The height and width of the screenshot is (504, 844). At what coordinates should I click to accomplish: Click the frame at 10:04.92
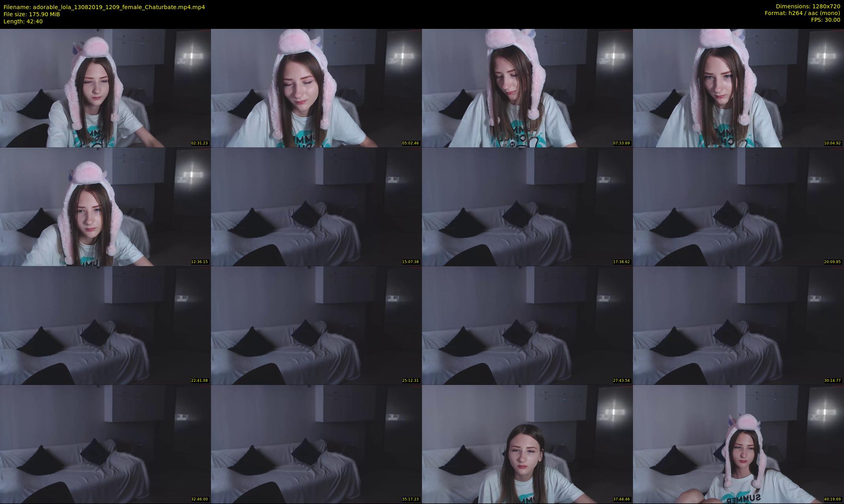click(738, 88)
